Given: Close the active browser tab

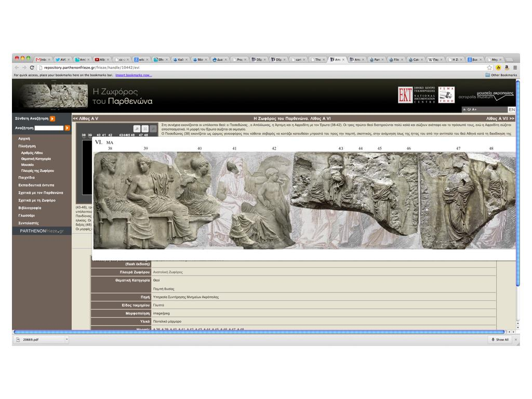Looking at the screenshot, I should (x=343, y=60).
